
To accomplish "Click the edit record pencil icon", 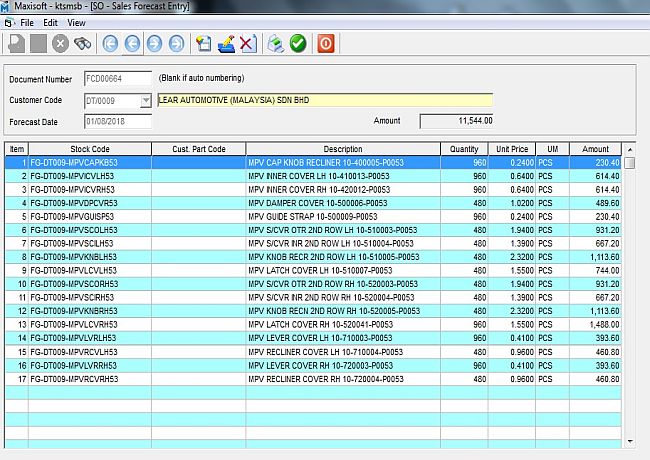I will (226, 44).
